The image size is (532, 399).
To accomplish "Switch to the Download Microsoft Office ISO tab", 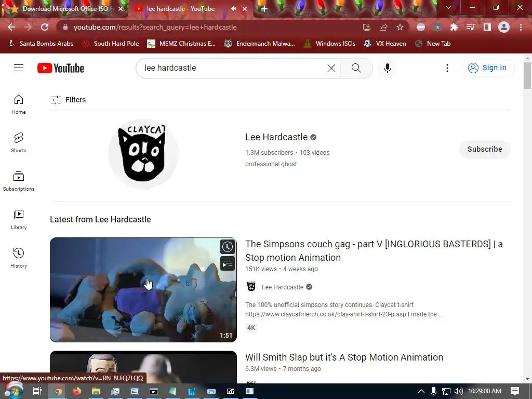I will coord(64,9).
